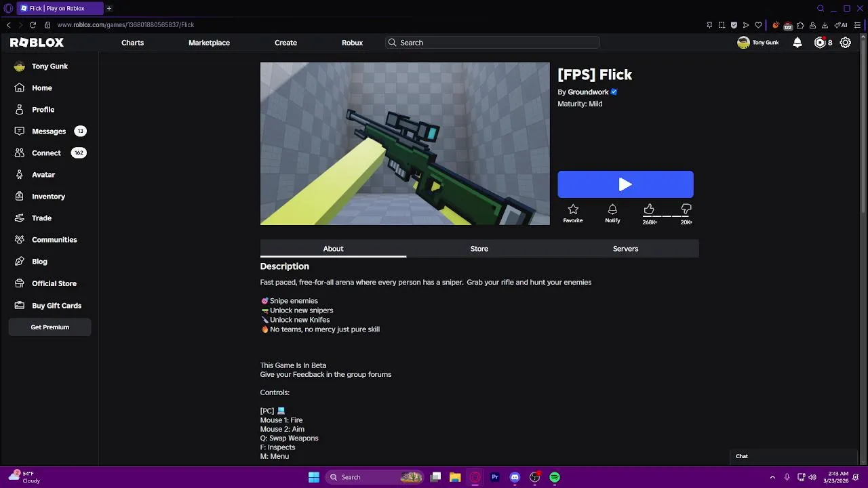Screen dimensions: 868x488
Task: Open Marketplace in Roblox navigation
Action: coord(209,43)
